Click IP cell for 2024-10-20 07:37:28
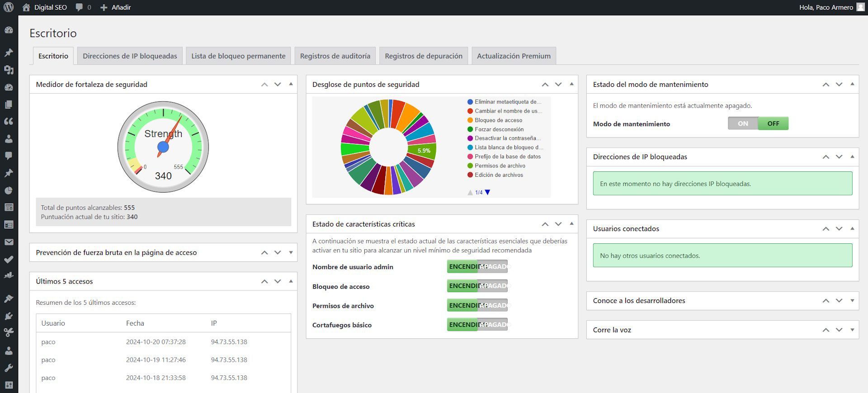This screenshot has width=868, height=393. pyautogui.click(x=229, y=342)
